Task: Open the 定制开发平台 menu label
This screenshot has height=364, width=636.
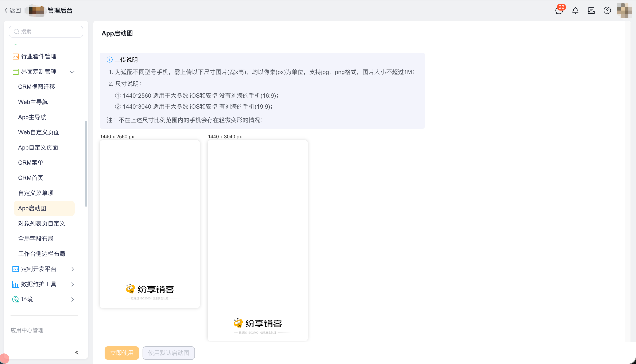Action: click(x=39, y=269)
